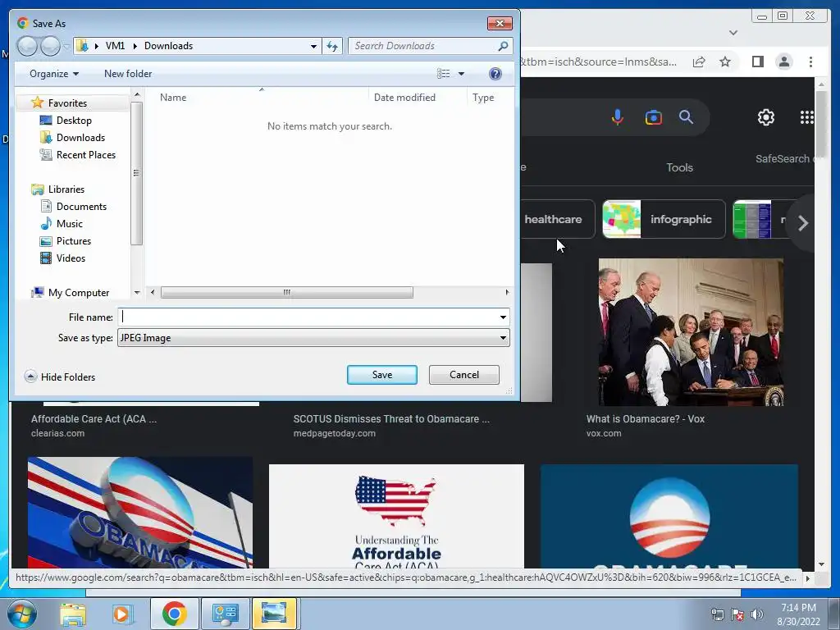840x630 pixels.
Task: Share this page from Chrome's address bar
Action: coord(699,62)
